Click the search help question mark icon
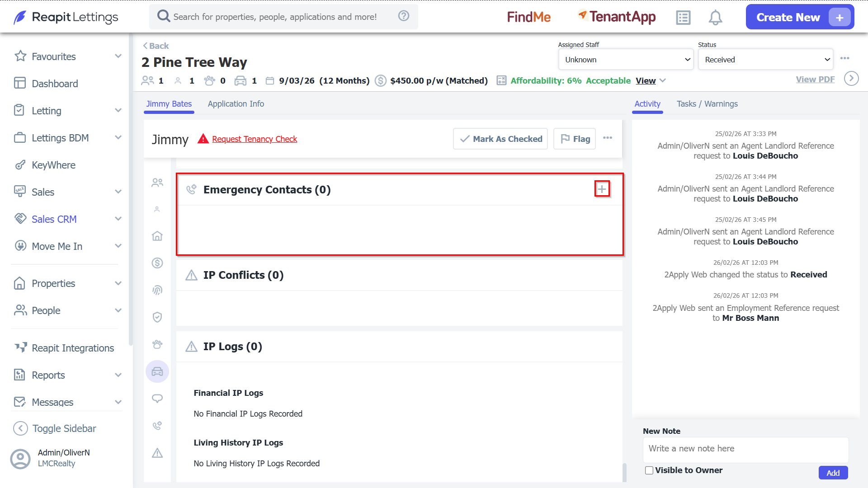The height and width of the screenshot is (488, 868). 404,16
